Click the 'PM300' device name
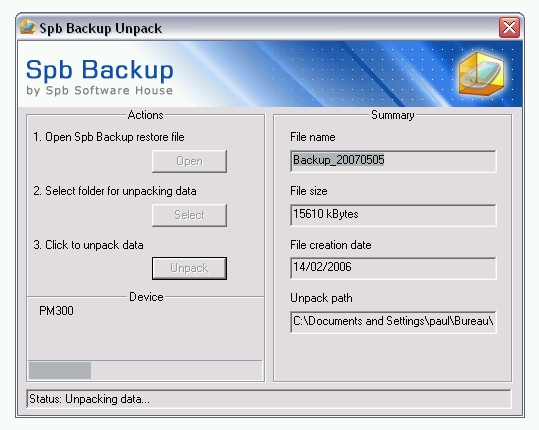This screenshot has width=539, height=430. pos(56,311)
